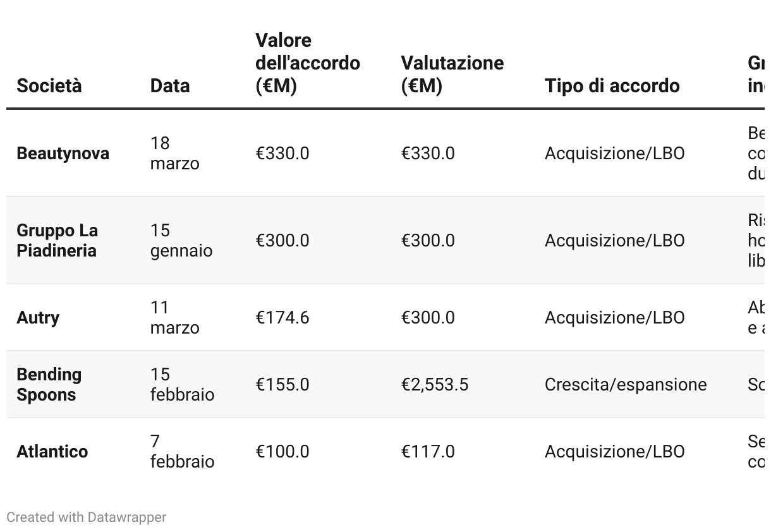This screenshot has height=532, width=771.
Task: Click the €117.0 valuation cell
Action: pyautogui.click(x=427, y=452)
